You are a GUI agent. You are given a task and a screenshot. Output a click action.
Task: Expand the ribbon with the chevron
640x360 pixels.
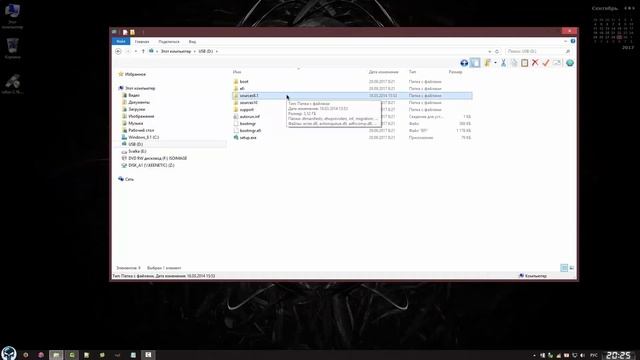click(x=566, y=41)
